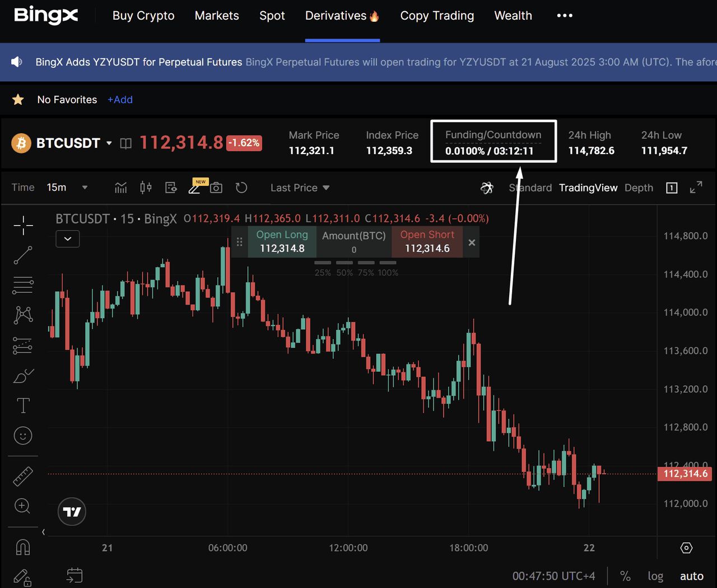
Task: Select the NEW drawing pencil icon
Action: [195, 188]
